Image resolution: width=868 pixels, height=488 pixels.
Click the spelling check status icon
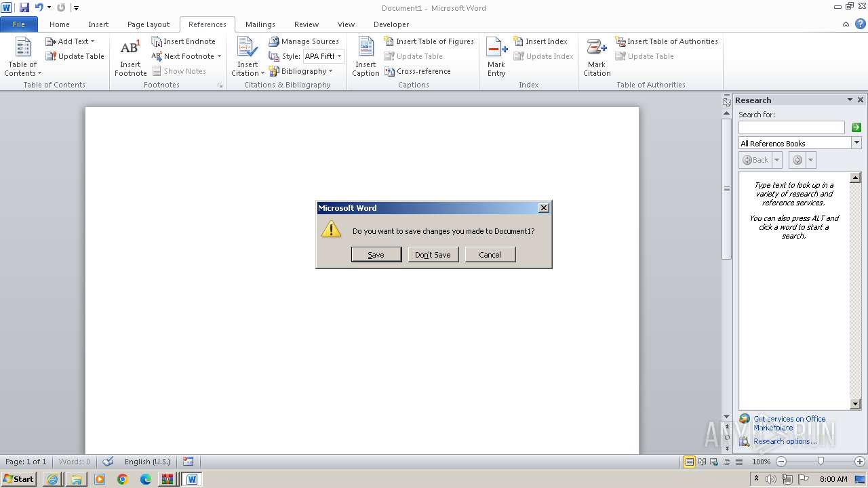tap(108, 462)
